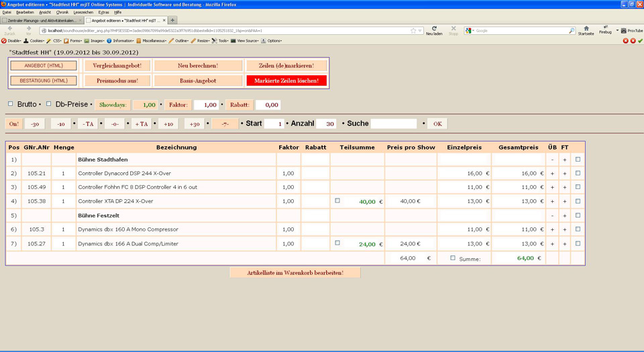Toggle the checkbox next to Summe
644x352 pixels.
(x=453, y=258)
